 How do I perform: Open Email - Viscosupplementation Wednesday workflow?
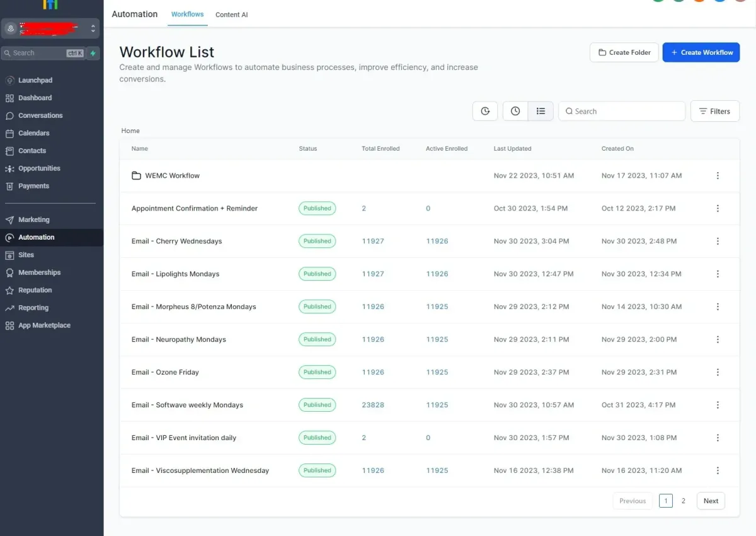[x=200, y=470]
